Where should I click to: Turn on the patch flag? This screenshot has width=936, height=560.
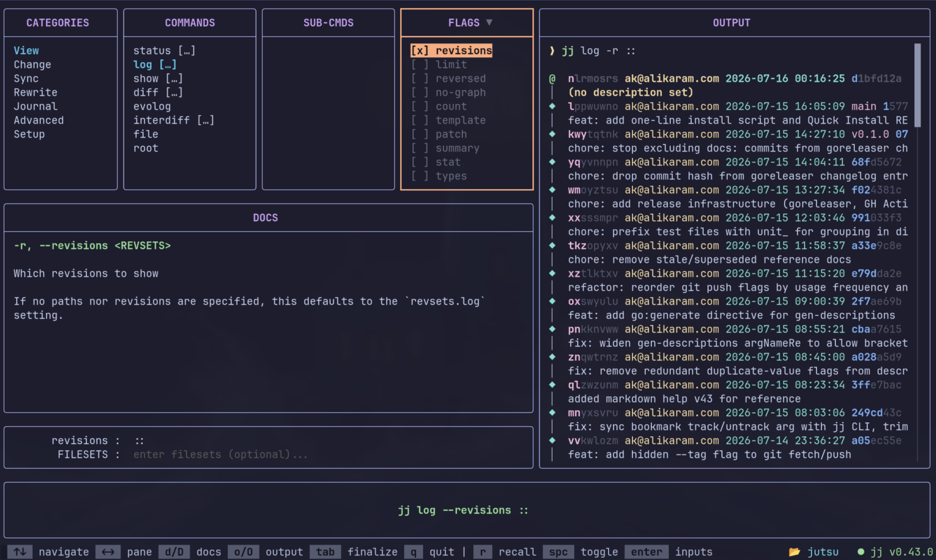420,134
